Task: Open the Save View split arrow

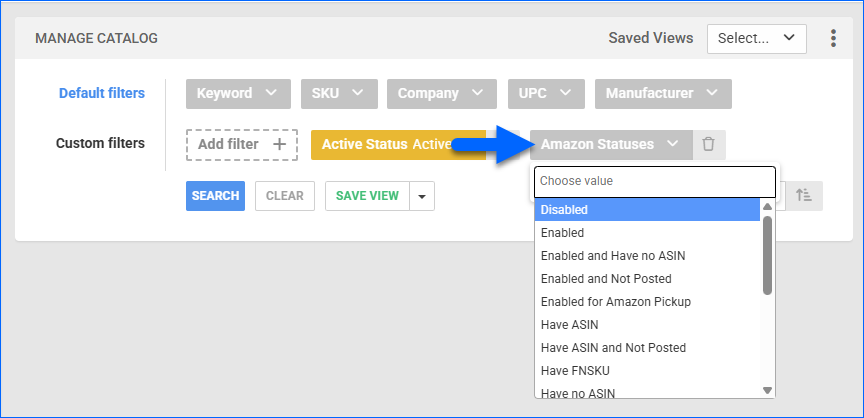Action: coord(421,196)
